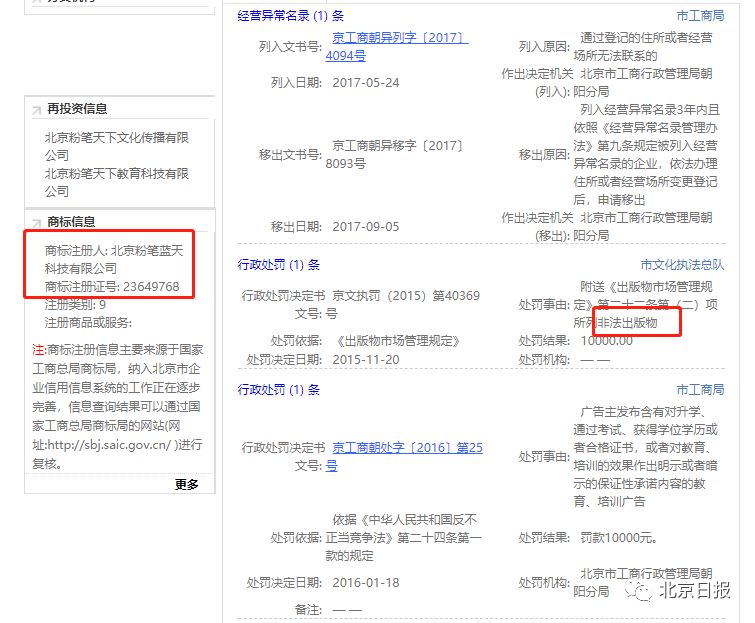Click the 再投资信息 header arrow icon
The width and height of the screenshot is (755, 623).
tap(37, 110)
